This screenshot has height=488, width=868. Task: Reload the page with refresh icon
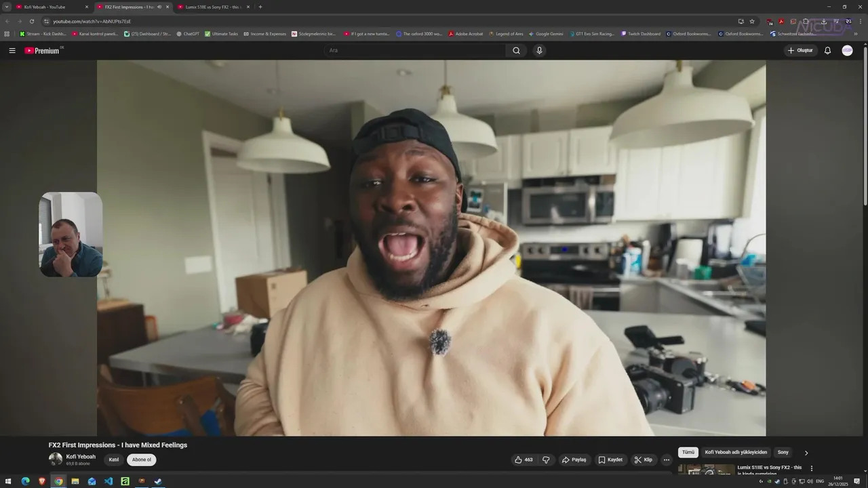31,21
